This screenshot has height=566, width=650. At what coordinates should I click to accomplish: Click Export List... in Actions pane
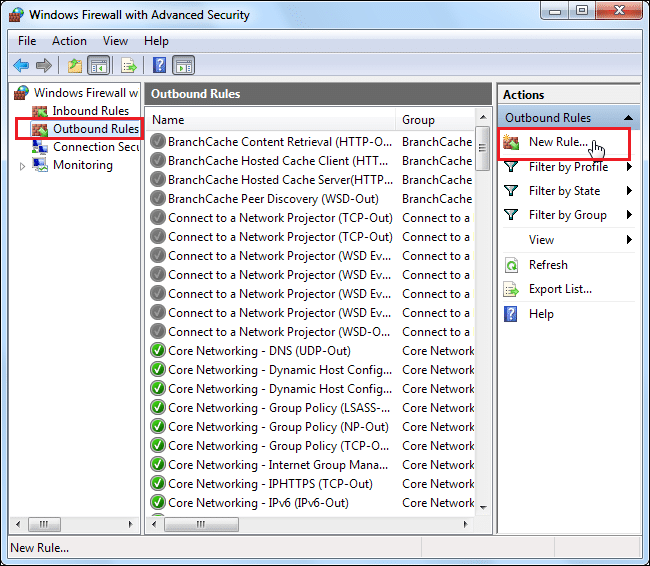tap(560, 289)
